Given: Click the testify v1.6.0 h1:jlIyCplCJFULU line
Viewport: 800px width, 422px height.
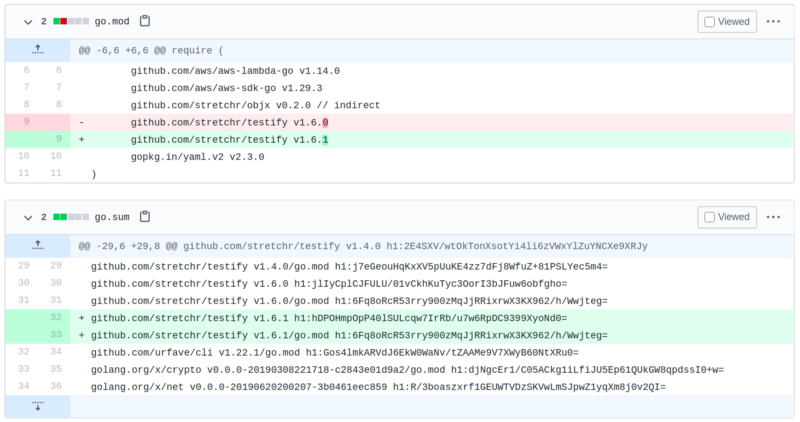Looking at the screenshot, I should coord(400,283).
